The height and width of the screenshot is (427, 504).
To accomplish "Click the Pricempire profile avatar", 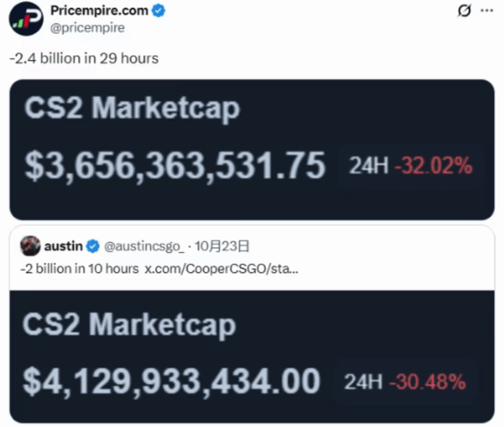I will pyautogui.click(x=27, y=19).
